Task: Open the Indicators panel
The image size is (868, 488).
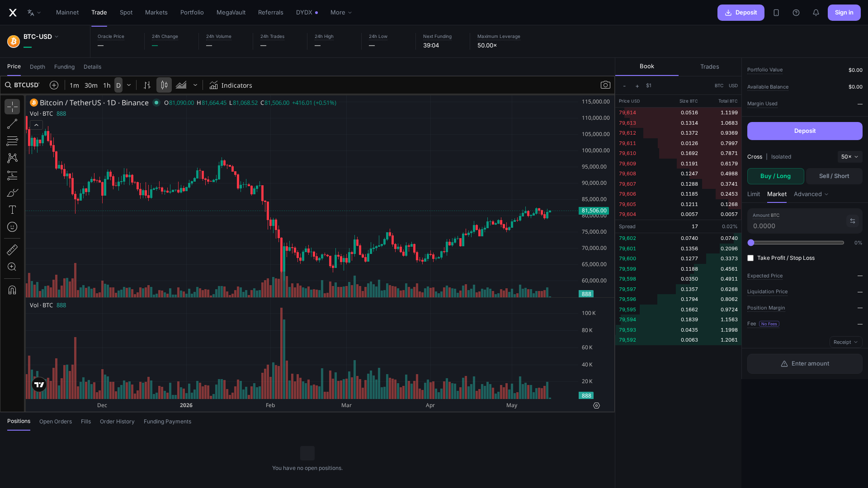Action: click(231, 85)
